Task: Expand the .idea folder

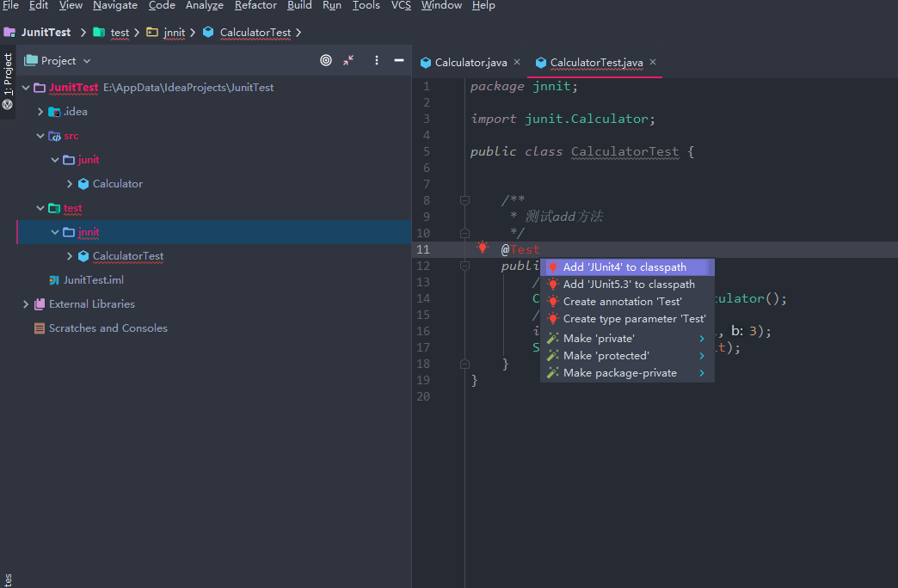Action: click(x=40, y=112)
